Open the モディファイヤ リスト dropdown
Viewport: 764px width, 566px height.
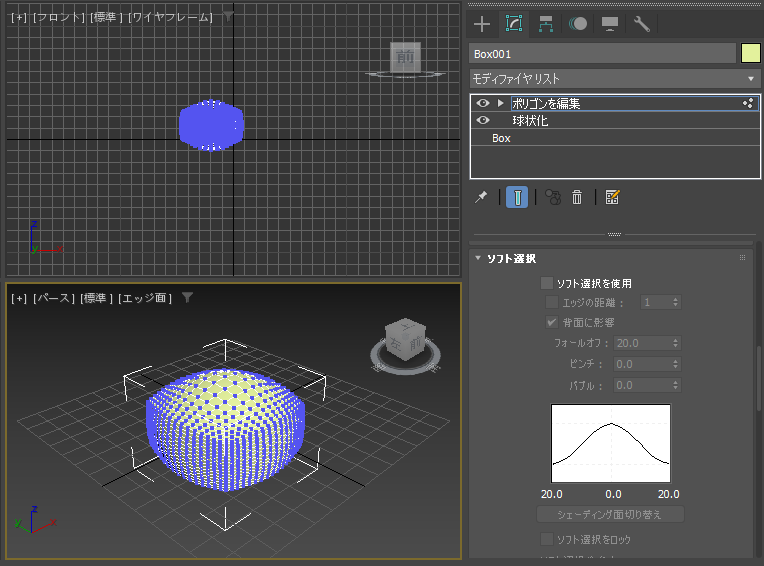pos(615,78)
